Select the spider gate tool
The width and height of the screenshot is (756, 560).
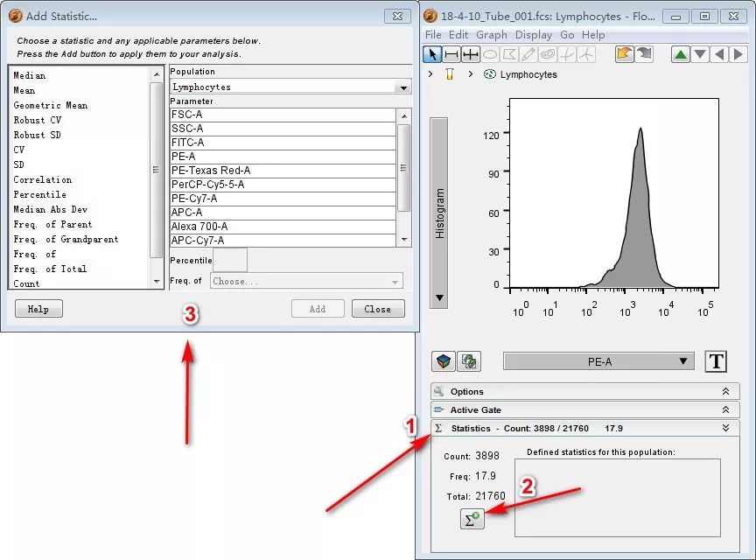pyautogui.click(x=586, y=54)
